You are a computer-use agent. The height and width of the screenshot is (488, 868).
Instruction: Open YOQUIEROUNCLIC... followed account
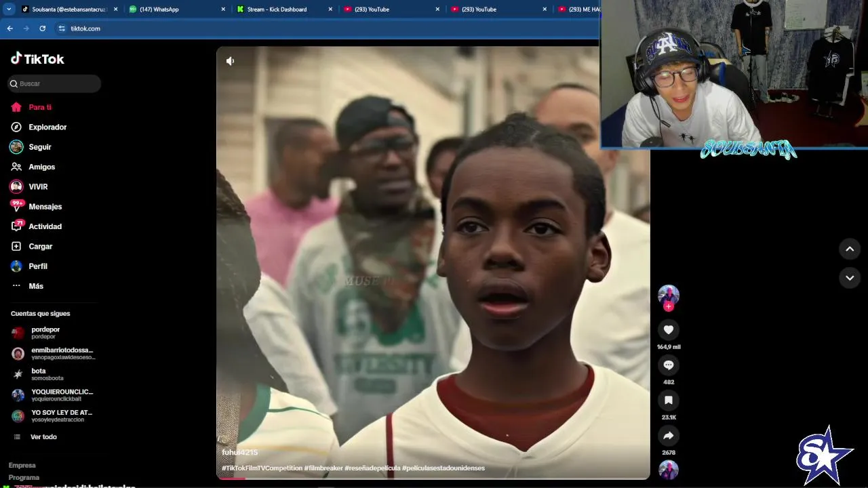click(x=53, y=395)
